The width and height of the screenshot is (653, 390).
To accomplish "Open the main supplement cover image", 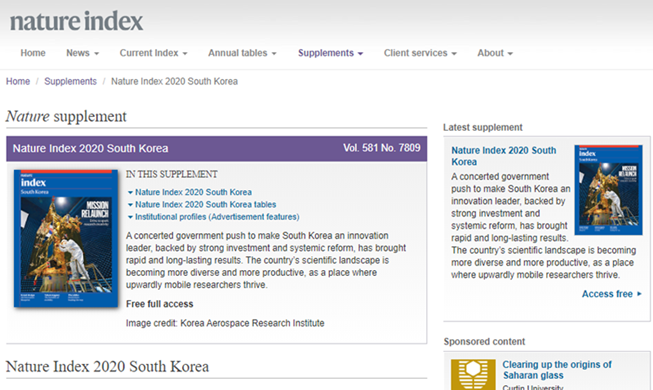I will pyautogui.click(x=66, y=238).
